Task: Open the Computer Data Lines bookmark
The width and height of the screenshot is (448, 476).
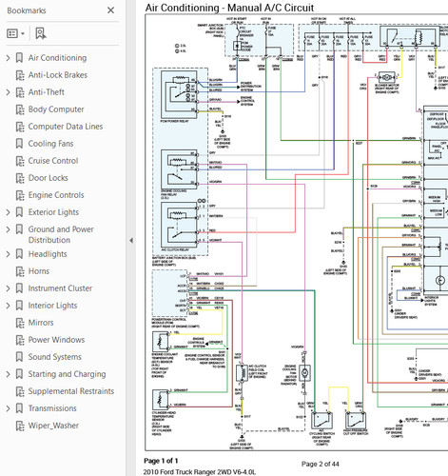Action: tap(66, 127)
